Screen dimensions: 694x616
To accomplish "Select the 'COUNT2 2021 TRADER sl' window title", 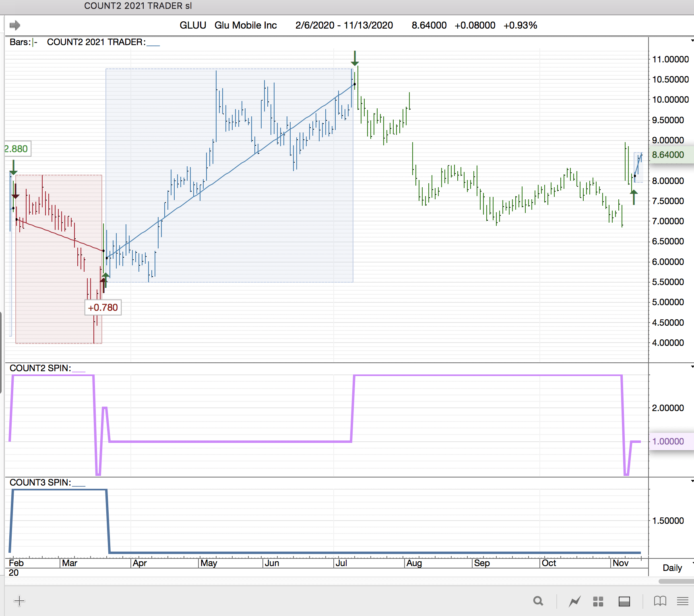I will (138, 6).
